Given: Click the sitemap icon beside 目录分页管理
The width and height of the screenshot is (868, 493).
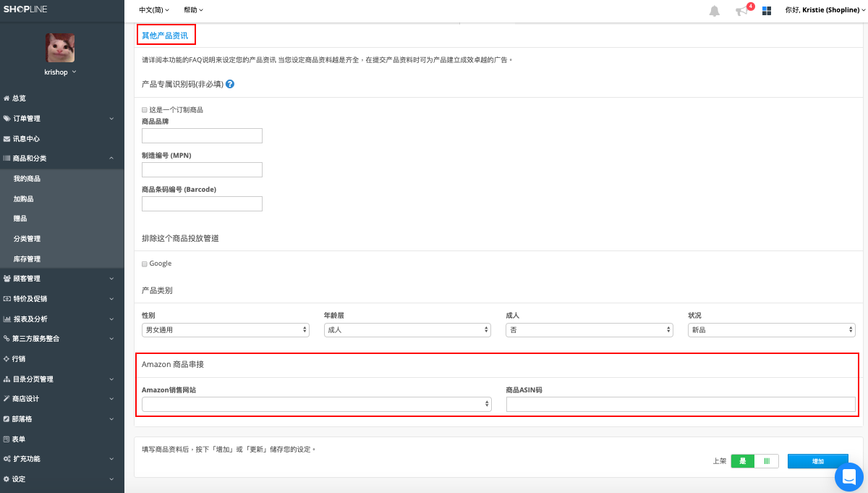Looking at the screenshot, I should (x=7, y=379).
